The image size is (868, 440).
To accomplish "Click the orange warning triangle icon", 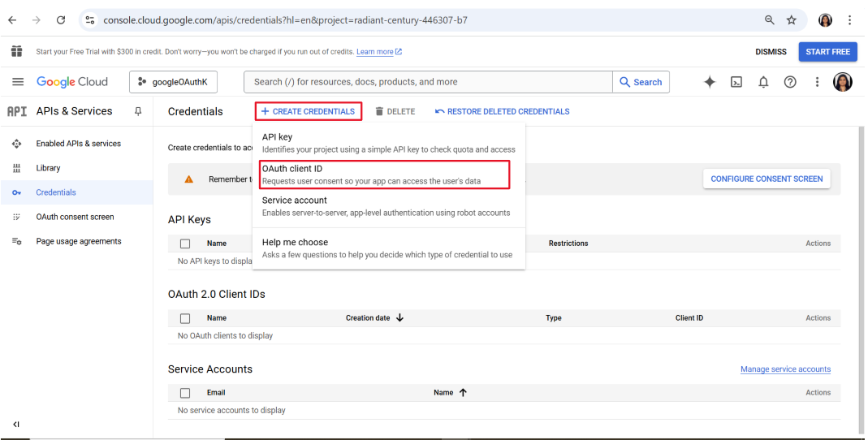I will point(188,179).
